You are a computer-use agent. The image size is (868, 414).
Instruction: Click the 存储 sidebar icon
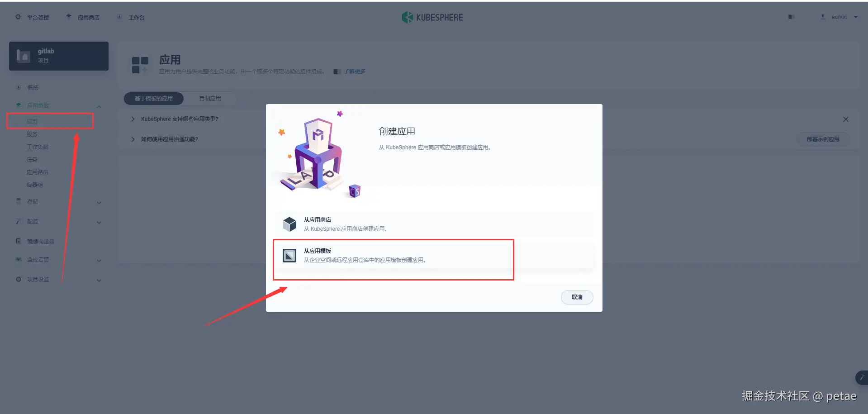tap(19, 201)
